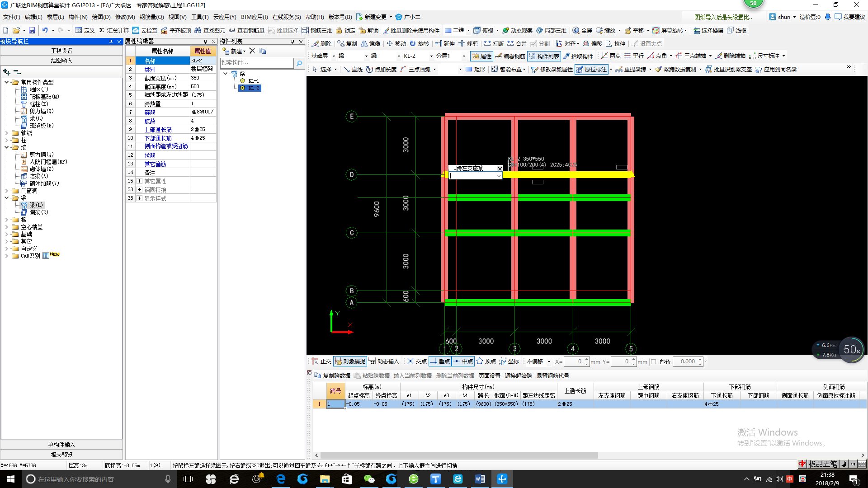This screenshot has height=488, width=868.
Task: Open Microsoft Edge in taskbar
Action: (281, 479)
